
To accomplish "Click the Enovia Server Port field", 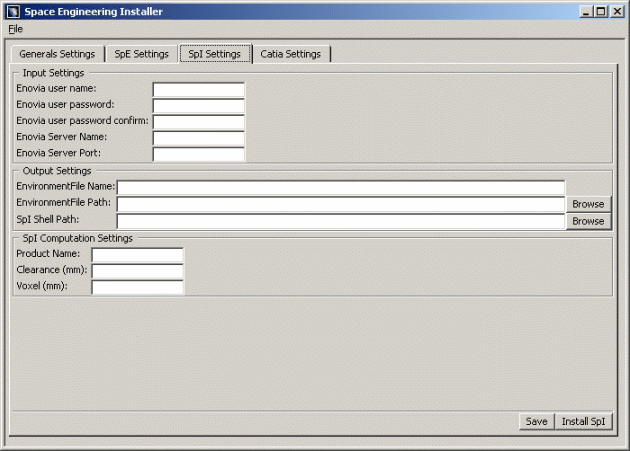I will point(198,154).
